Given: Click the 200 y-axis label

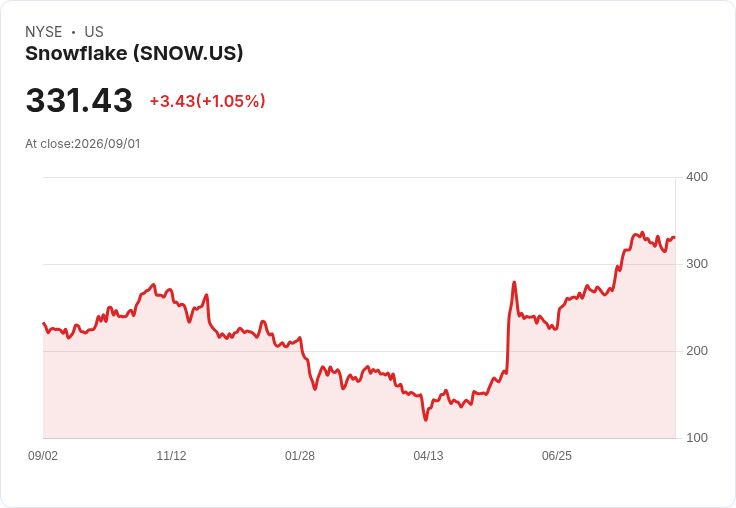Looking at the screenshot, I should [x=697, y=351].
